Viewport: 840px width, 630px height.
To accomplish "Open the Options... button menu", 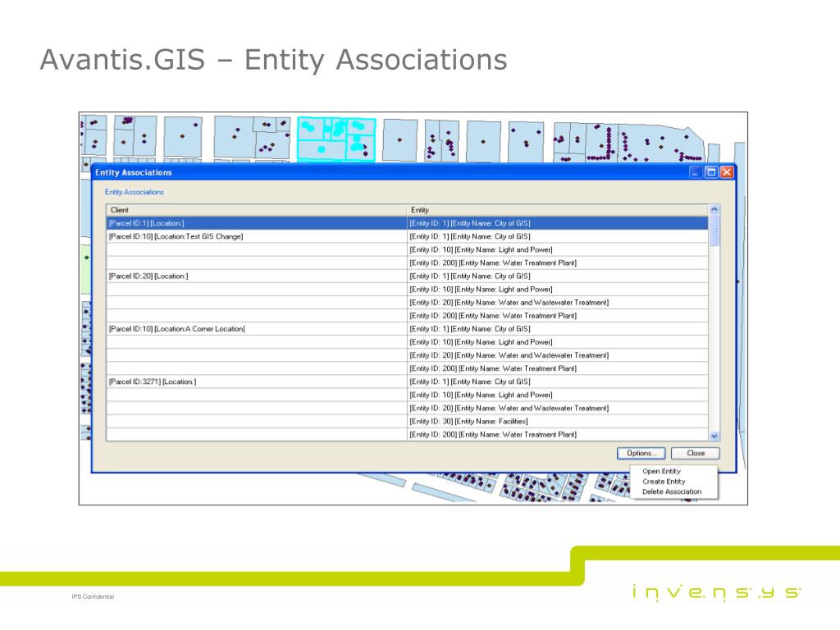I will pos(641,453).
